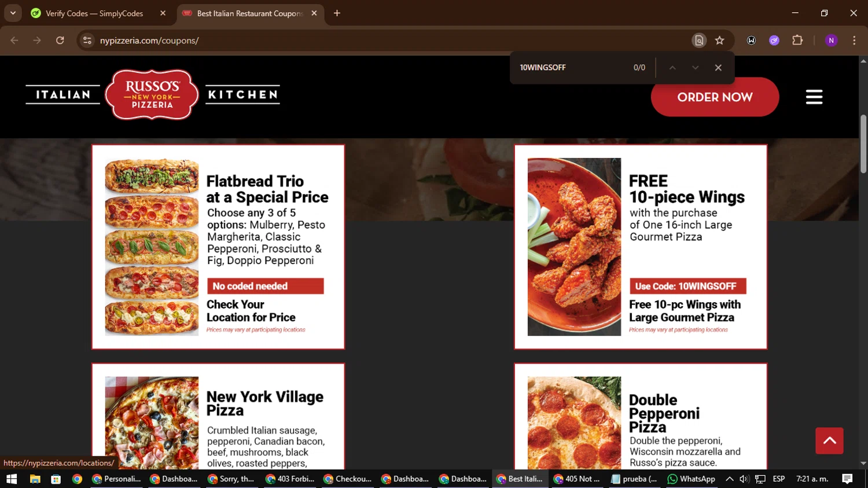Viewport: 868px width, 488px height.
Task: Click the red back-to-top arrow button
Action: tap(829, 441)
